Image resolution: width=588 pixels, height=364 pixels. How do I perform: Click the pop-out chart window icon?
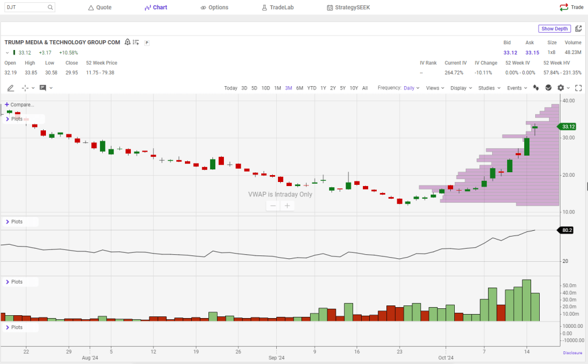pyautogui.click(x=578, y=29)
